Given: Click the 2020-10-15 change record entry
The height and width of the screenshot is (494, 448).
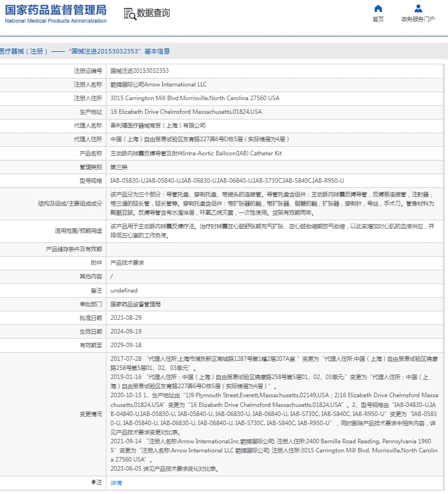Looking at the screenshot, I should (274, 414).
